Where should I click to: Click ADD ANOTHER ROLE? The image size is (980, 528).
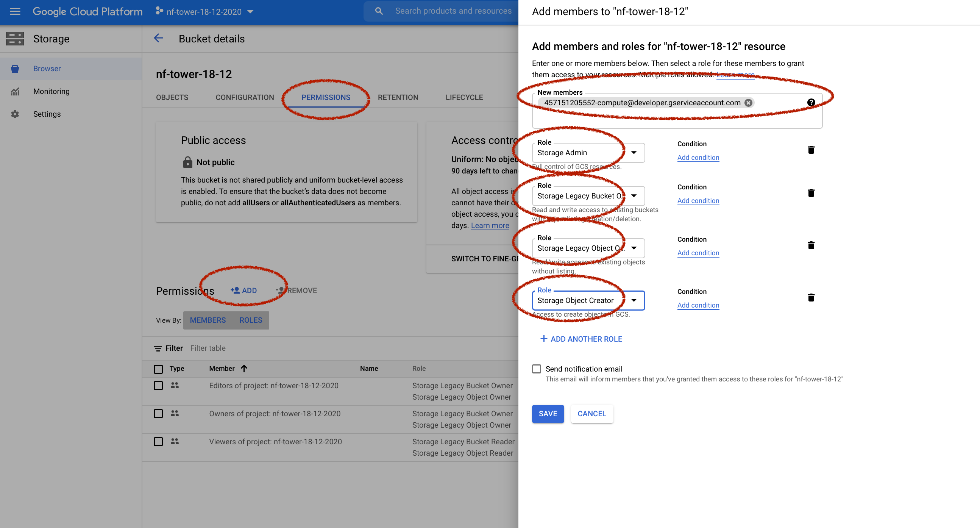pos(581,339)
